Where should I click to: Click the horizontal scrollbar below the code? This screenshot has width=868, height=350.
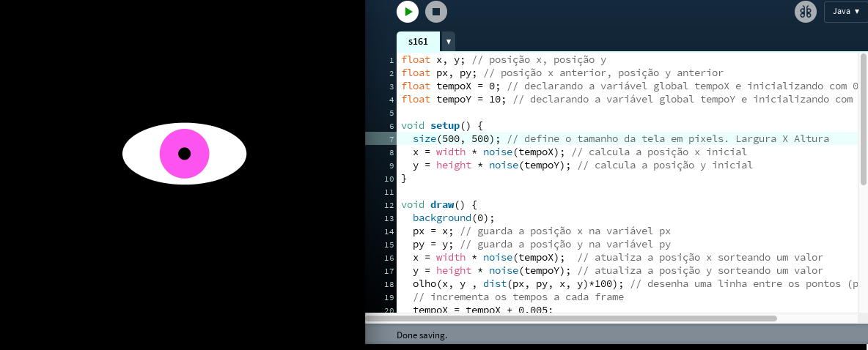[572, 319]
